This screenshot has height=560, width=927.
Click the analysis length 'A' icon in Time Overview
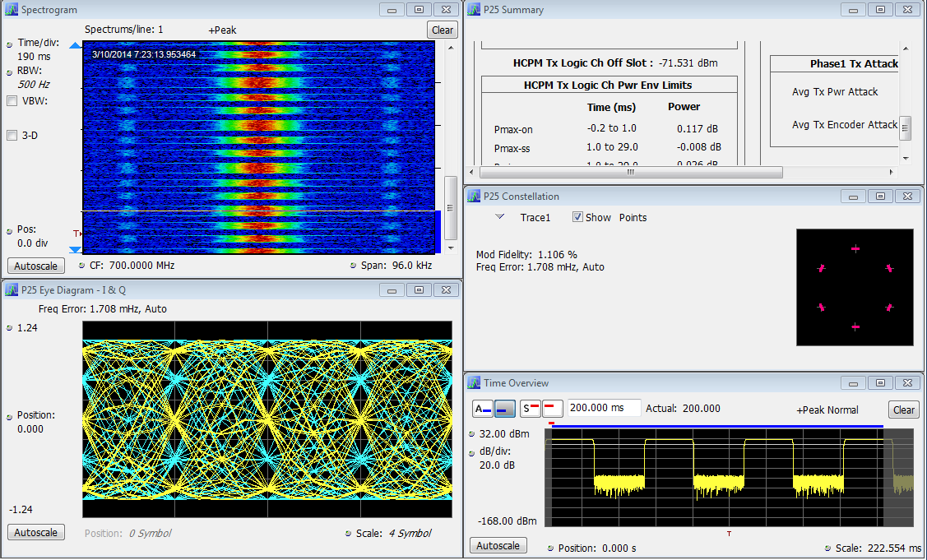pos(483,409)
